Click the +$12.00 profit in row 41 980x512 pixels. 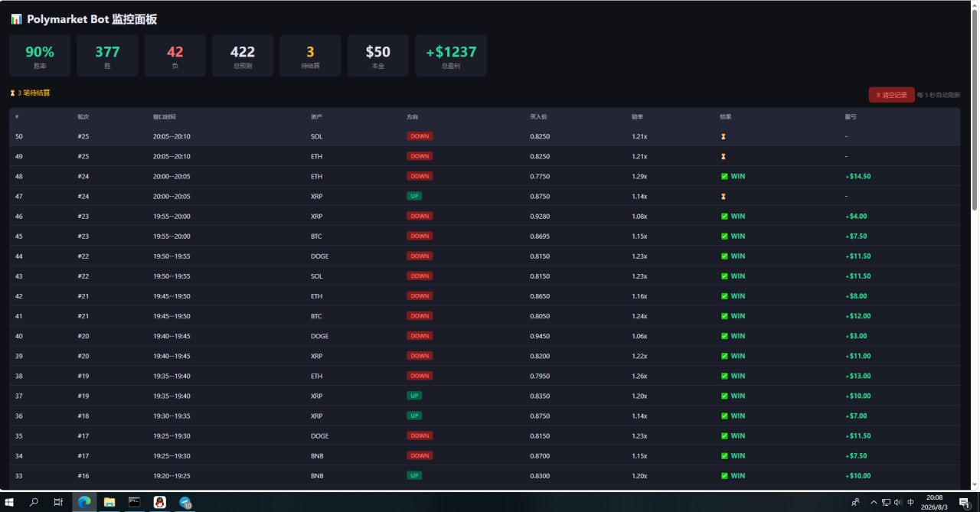(x=858, y=315)
